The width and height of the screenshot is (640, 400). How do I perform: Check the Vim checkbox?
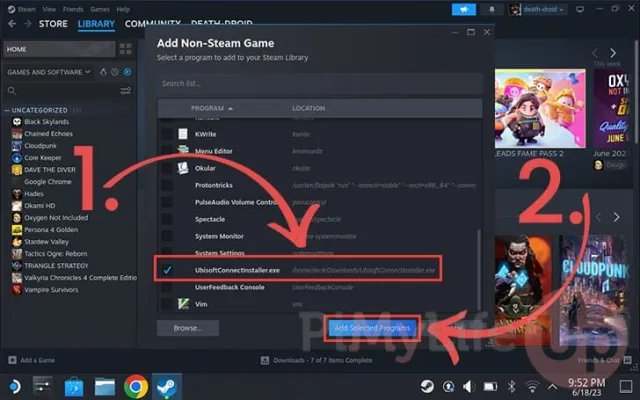[167, 304]
